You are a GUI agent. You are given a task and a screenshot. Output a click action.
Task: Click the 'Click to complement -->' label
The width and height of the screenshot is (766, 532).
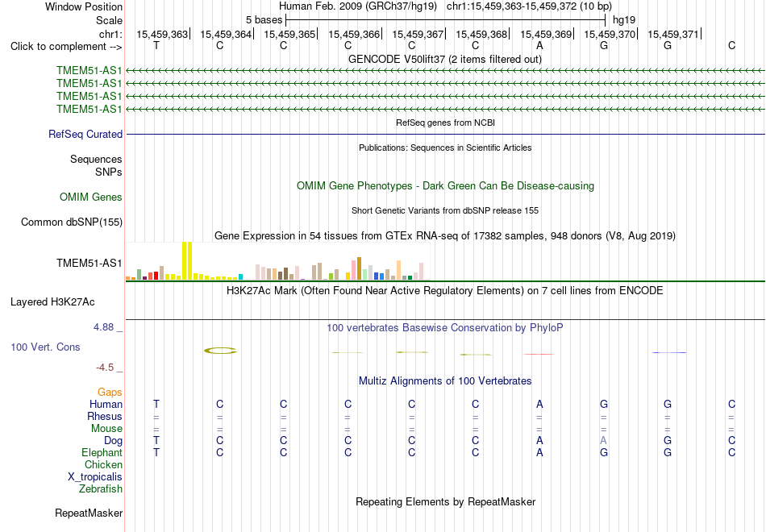[66, 47]
